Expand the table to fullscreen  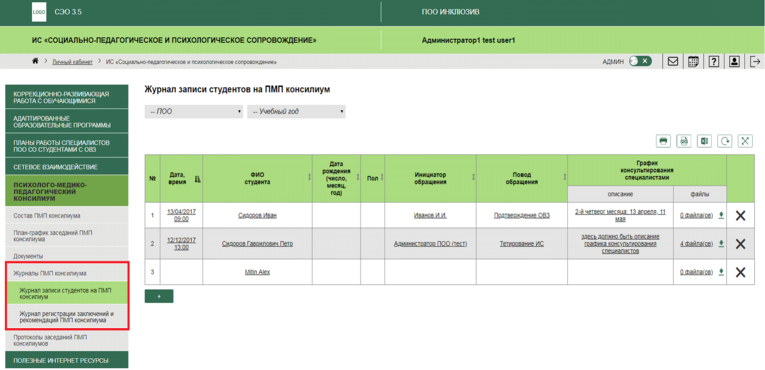pyautogui.click(x=745, y=141)
